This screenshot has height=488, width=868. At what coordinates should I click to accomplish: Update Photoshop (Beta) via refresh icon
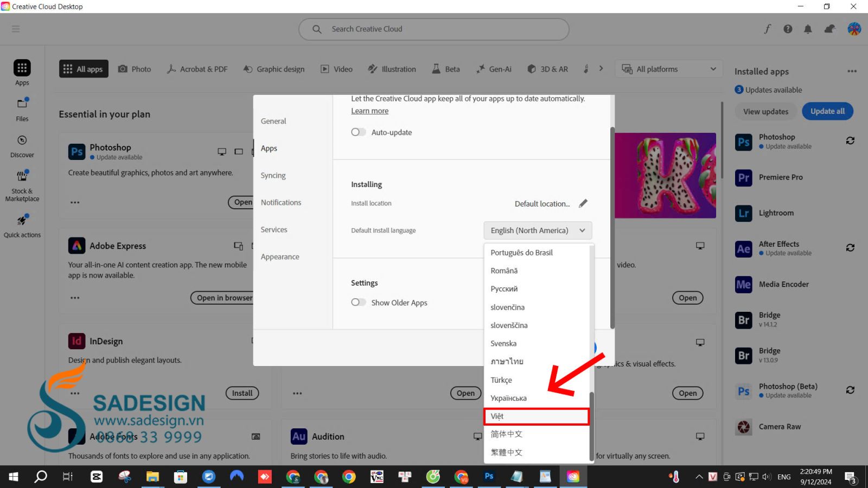850,390
